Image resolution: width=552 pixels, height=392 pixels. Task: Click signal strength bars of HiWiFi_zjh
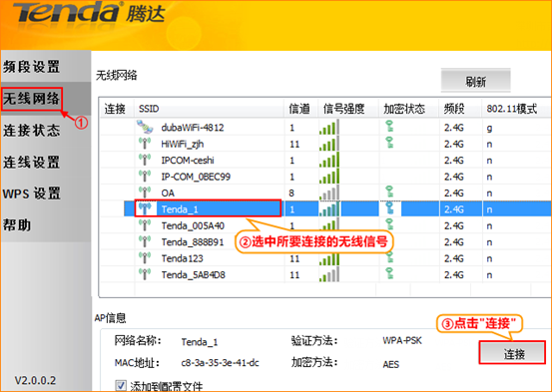(329, 144)
